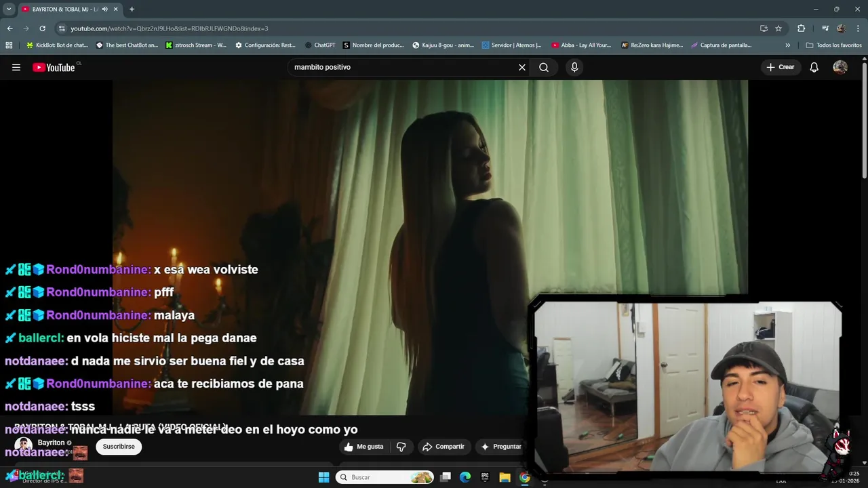
Task: Open 'Configuración: Rest...' bookmark
Action: click(265, 45)
